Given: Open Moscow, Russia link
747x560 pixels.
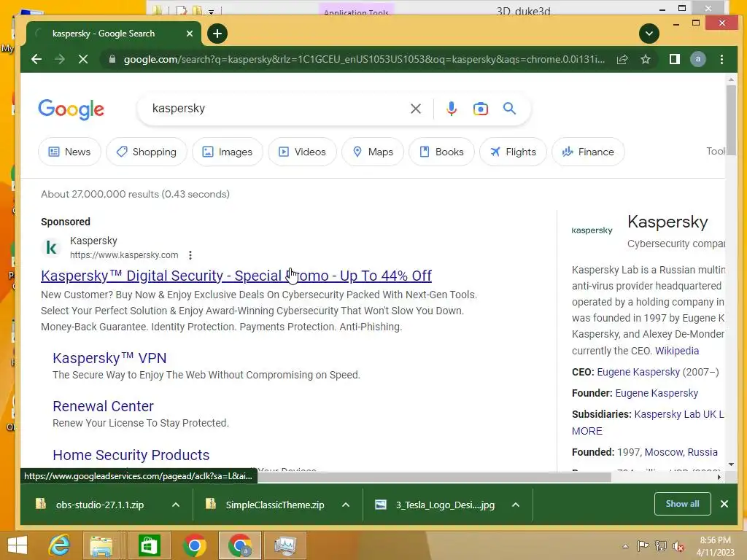Looking at the screenshot, I should 681,452.
